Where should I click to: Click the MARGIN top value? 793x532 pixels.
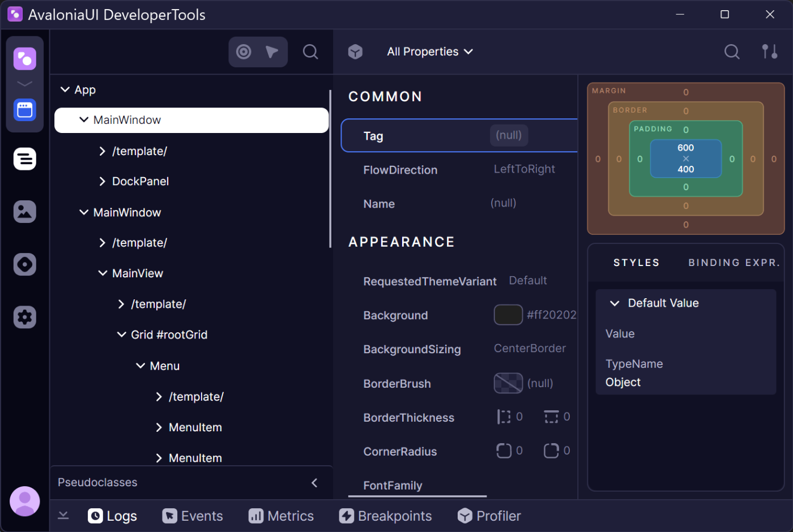click(686, 92)
